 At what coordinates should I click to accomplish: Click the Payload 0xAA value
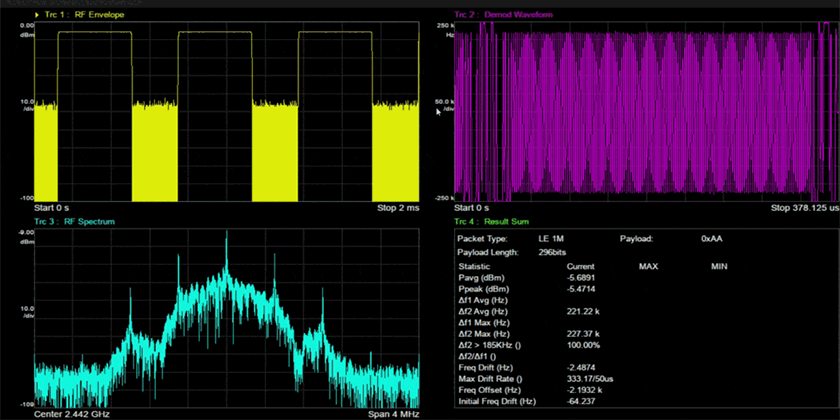tap(712, 240)
